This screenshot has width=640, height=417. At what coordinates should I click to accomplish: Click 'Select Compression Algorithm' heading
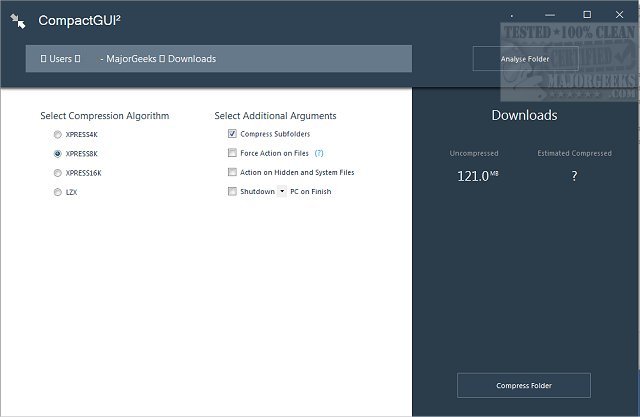tap(105, 116)
